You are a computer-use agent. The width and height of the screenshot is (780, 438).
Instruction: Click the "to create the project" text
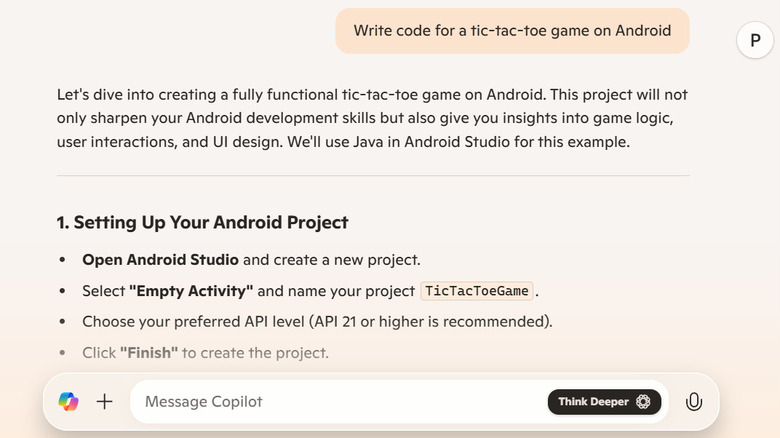click(255, 353)
